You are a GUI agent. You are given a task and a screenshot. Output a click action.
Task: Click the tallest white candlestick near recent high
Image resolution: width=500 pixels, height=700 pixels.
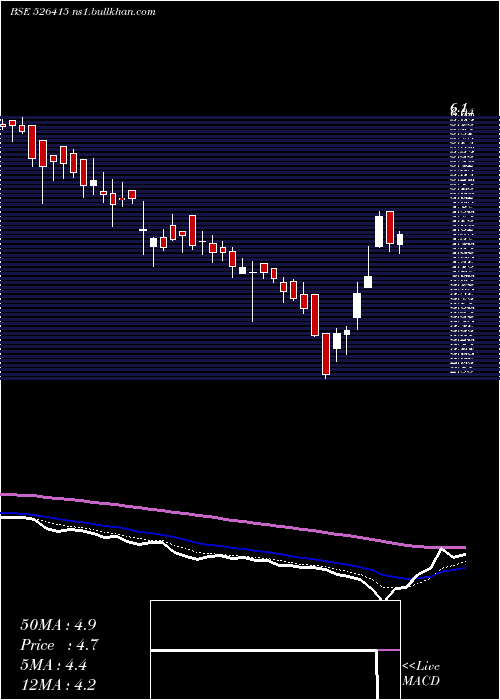379,231
